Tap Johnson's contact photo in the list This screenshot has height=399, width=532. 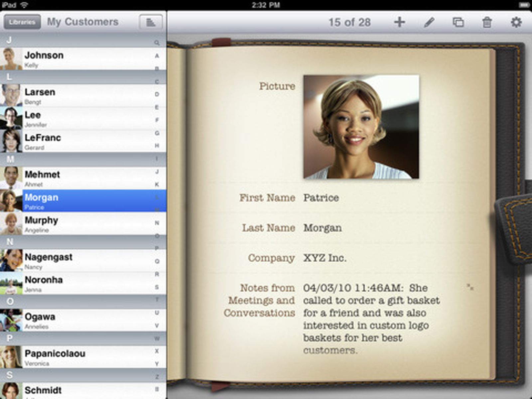point(10,59)
